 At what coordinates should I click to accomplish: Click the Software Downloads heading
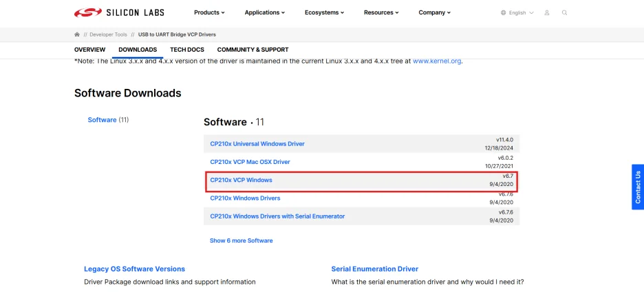tap(128, 93)
